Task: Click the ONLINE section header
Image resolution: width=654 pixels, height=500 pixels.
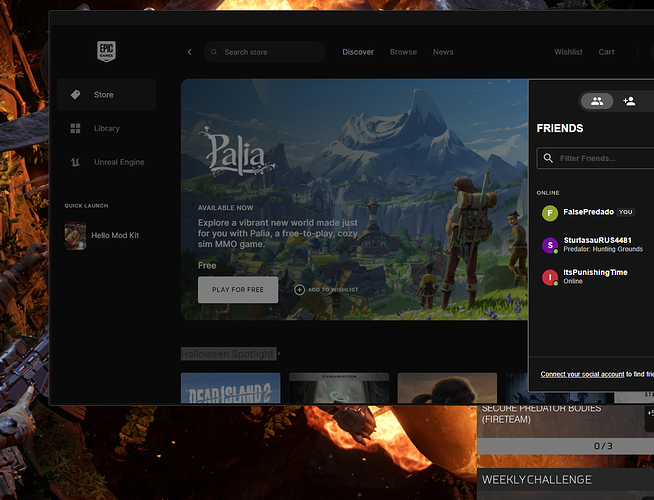Action: tap(548, 193)
